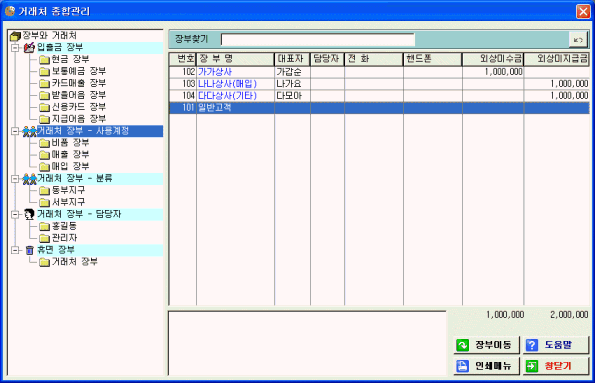Viewport: 595px width, 383px height.
Task: Click the 거래처 장부 - 사용계정 people icon
Action: point(30,131)
